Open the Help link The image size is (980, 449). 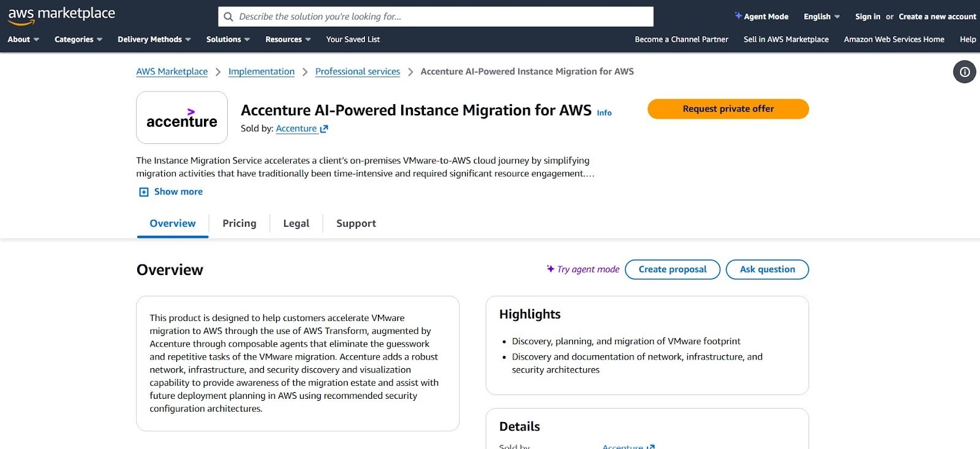(x=968, y=39)
